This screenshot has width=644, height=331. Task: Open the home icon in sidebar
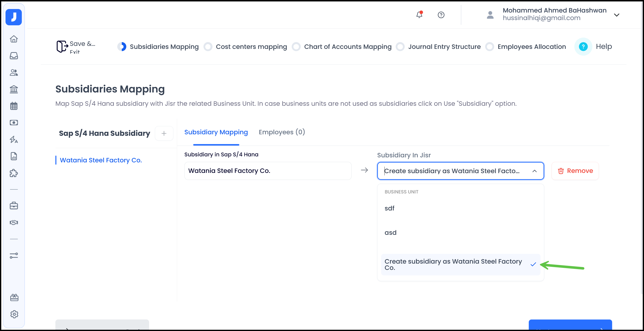pyautogui.click(x=14, y=39)
